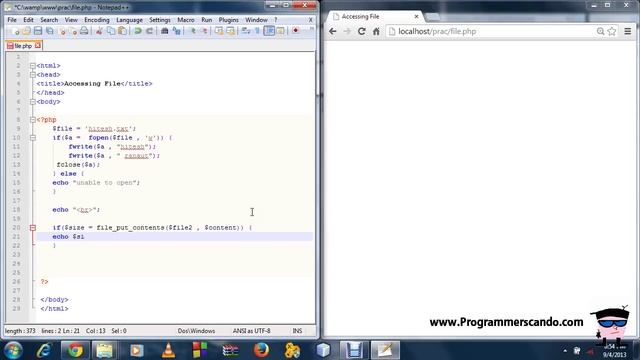This screenshot has height=360, width=640.
Task: Place cursor on 'unable to open' echo line
Action: (x=96, y=182)
